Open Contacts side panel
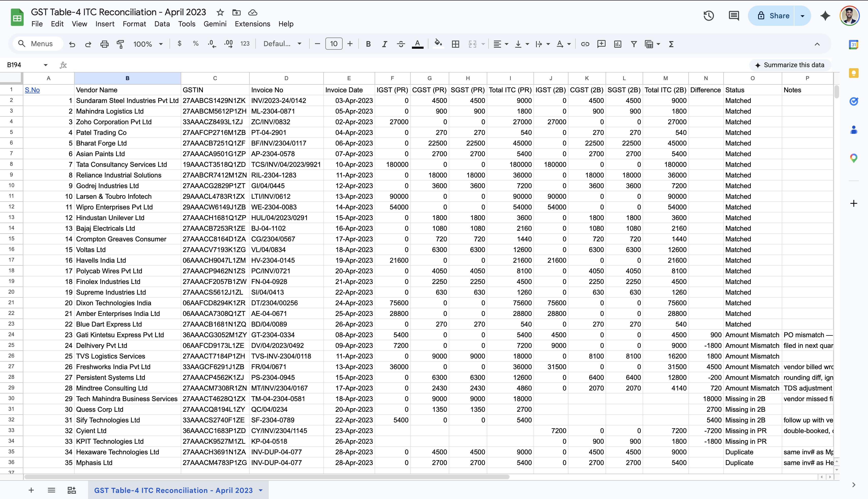Image resolution: width=868 pixels, height=499 pixels. (x=854, y=130)
